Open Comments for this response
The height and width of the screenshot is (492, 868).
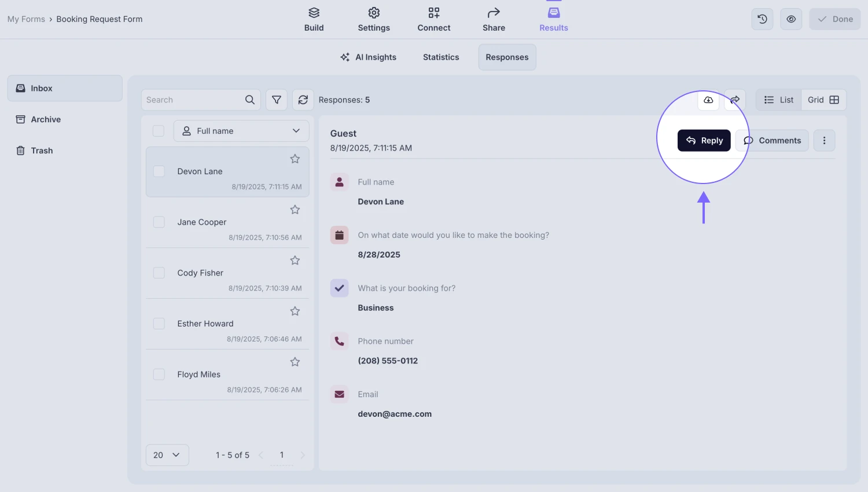[772, 140]
